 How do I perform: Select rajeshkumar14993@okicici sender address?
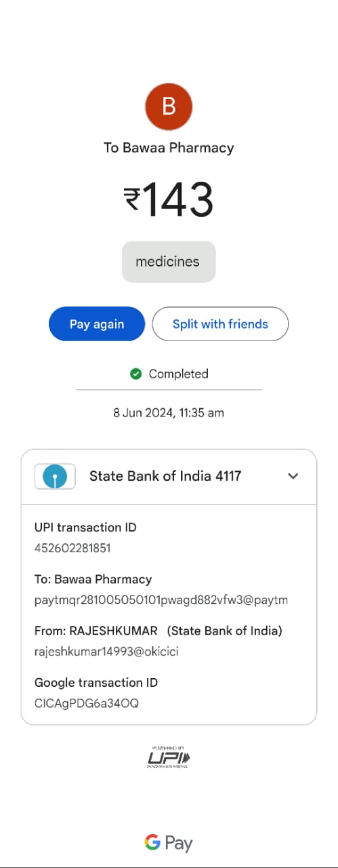click(106, 652)
